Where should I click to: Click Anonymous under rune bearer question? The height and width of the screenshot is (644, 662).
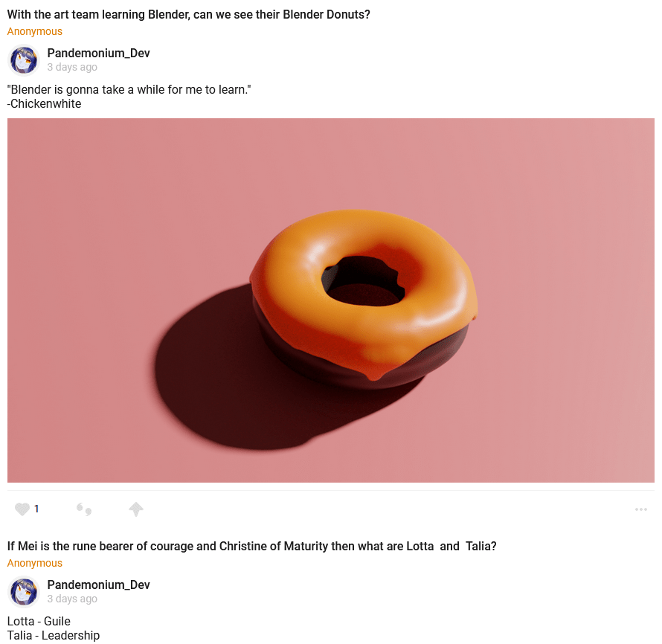pyautogui.click(x=35, y=564)
